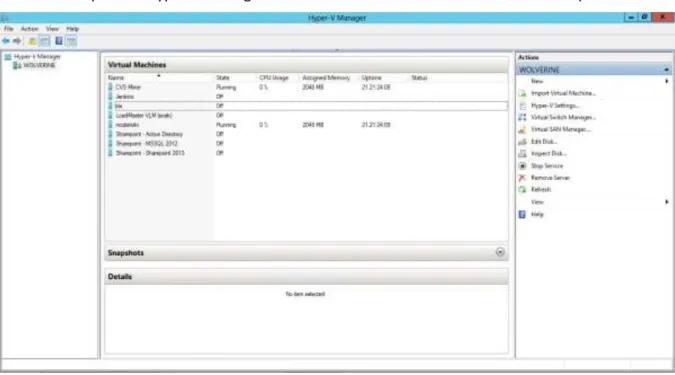Select Sharepoint - Sharepoint 2013 VM
This screenshot has width=675, height=375.
307,153
